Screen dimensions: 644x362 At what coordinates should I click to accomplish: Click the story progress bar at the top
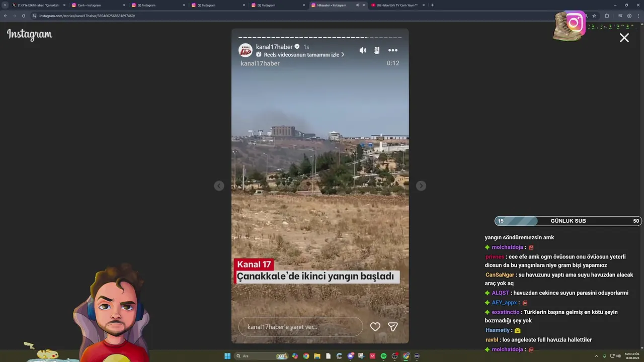coord(320,37)
